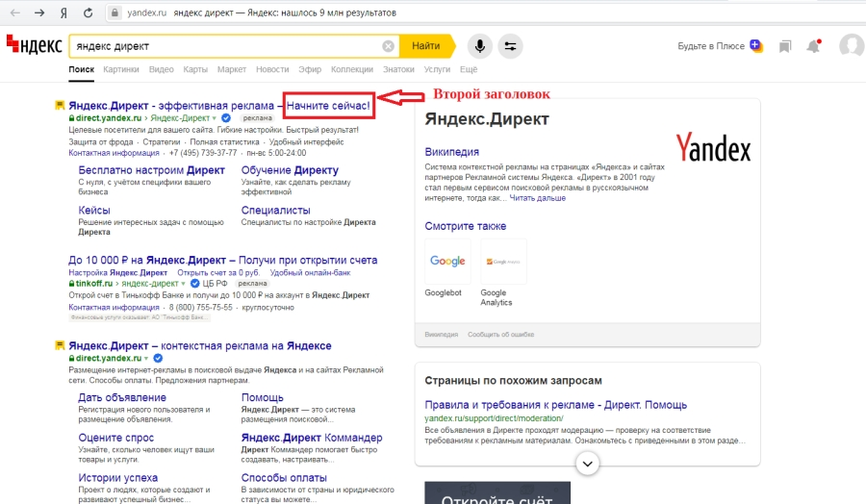
Task: Go back with the browser back arrow
Action: [x=14, y=13]
